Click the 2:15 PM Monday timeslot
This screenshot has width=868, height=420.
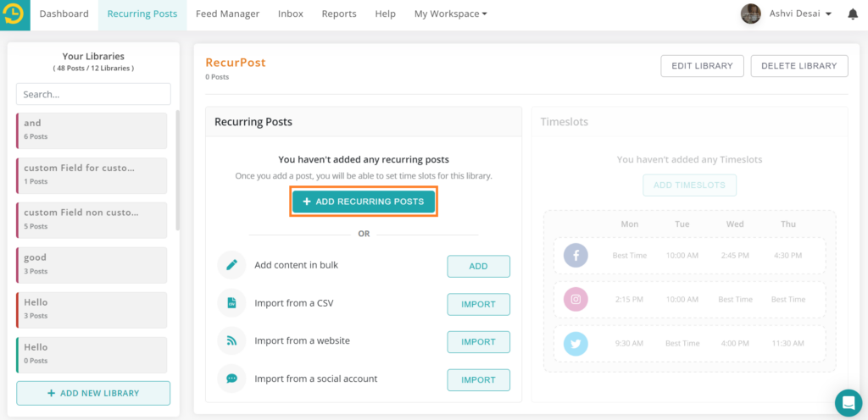click(629, 300)
